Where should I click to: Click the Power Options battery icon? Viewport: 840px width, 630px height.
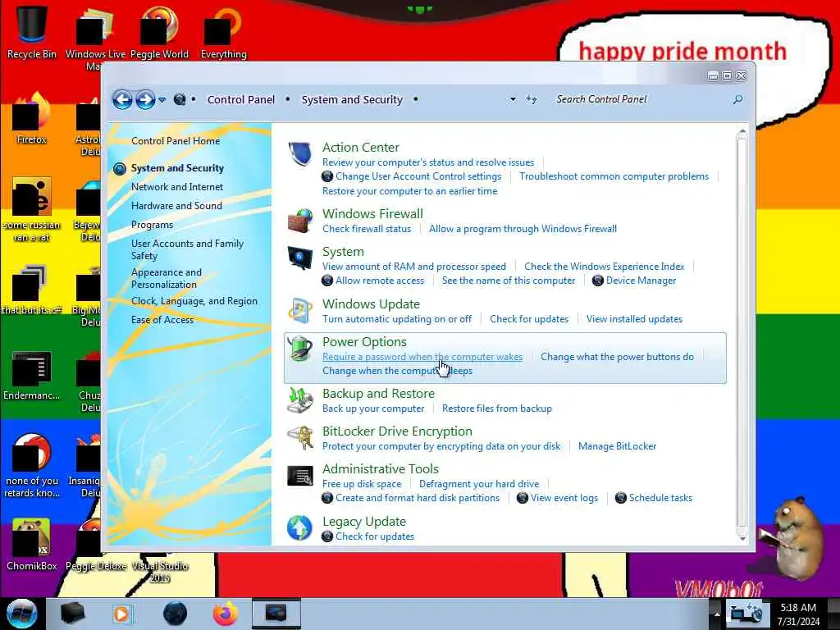(x=299, y=348)
